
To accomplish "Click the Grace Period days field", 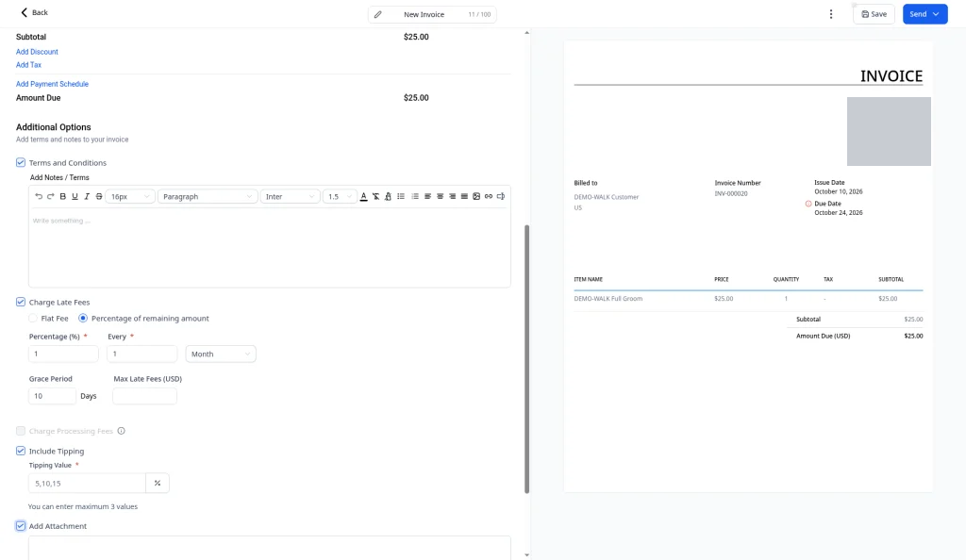I will [53, 396].
